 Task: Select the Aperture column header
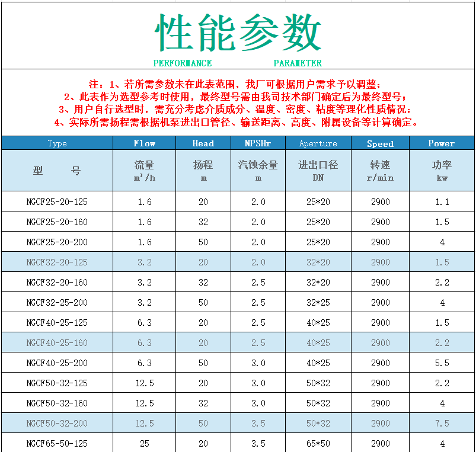318,143
